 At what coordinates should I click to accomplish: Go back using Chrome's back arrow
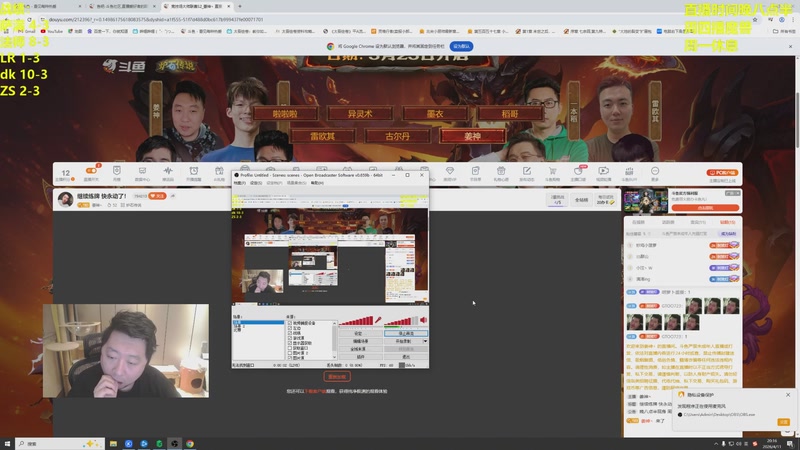click(x=6, y=19)
